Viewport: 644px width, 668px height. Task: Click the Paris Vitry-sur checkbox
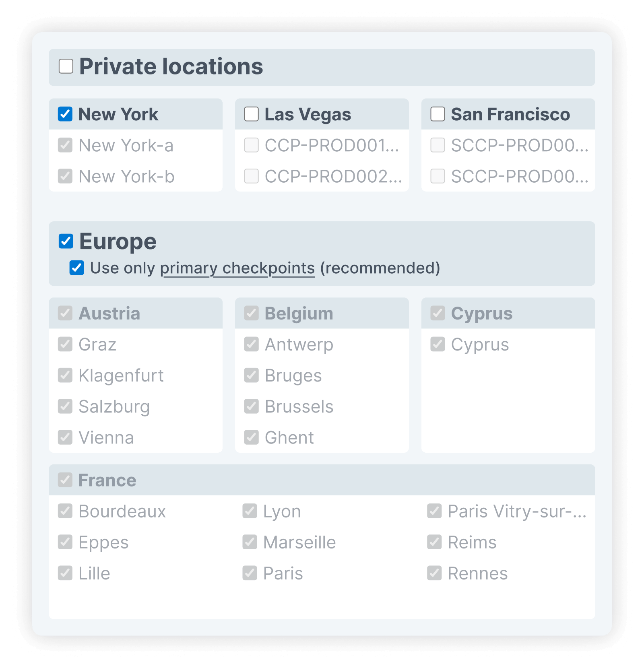point(434,511)
